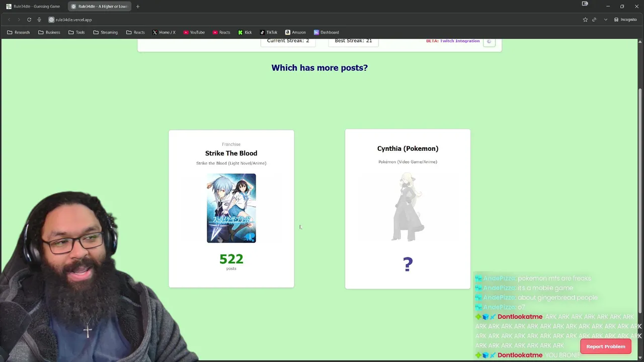Click the Twitch Integration settings gear

point(489,42)
